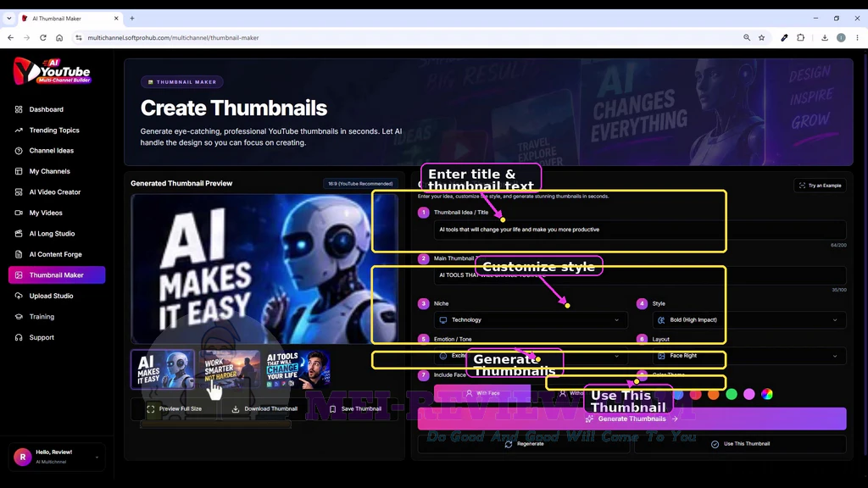Open the browser downloads icon
The image size is (868, 488).
[x=824, y=37]
